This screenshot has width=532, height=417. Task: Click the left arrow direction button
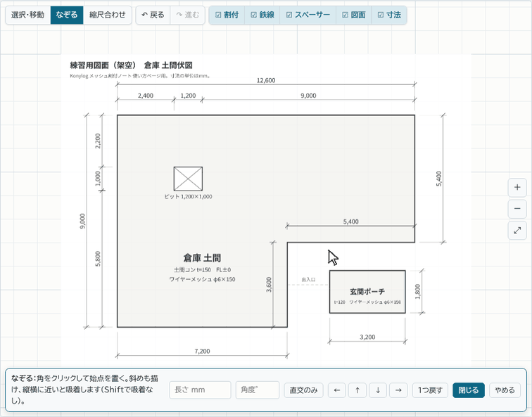click(x=337, y=390)
